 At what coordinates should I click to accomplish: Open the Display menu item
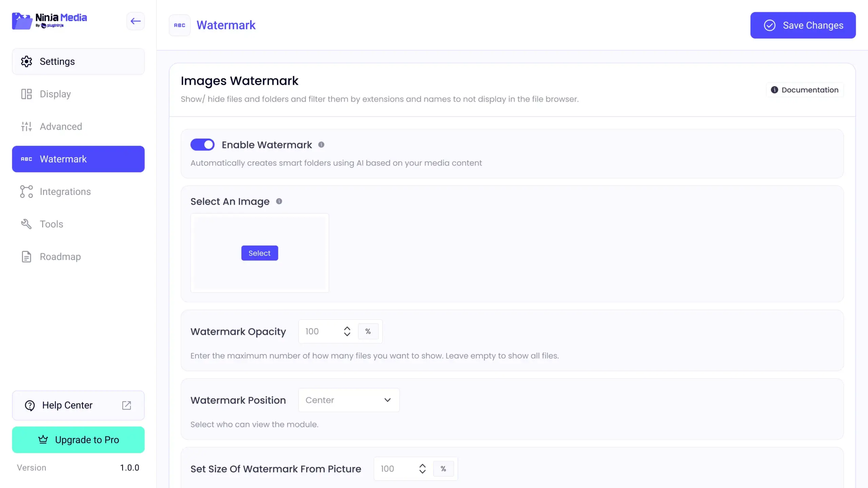pos(78,94)
